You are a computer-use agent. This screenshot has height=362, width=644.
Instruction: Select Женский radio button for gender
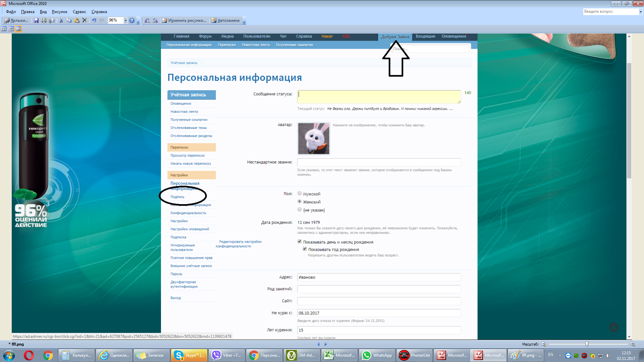(300, 201)
